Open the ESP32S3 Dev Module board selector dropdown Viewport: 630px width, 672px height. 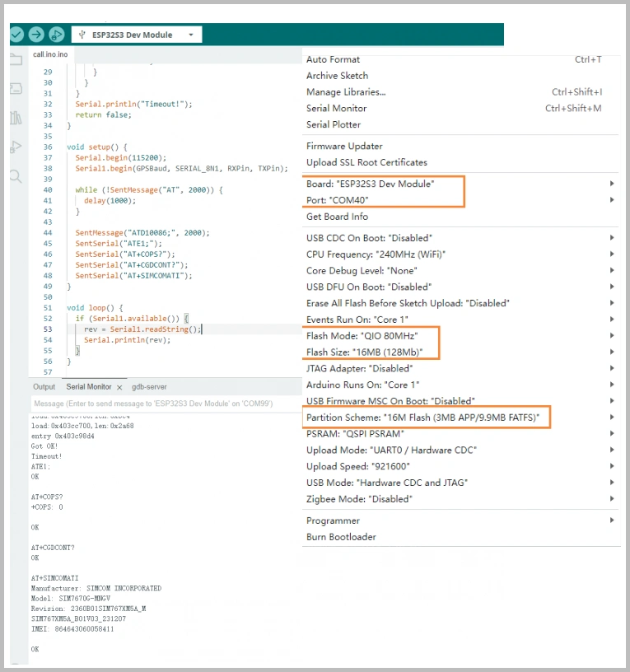[136, 35]
